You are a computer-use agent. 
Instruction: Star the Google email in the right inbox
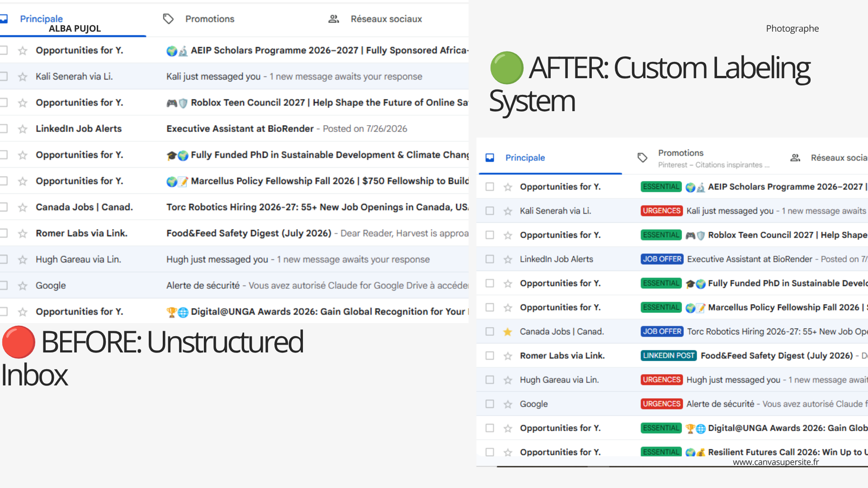click(x=508, y=404)
